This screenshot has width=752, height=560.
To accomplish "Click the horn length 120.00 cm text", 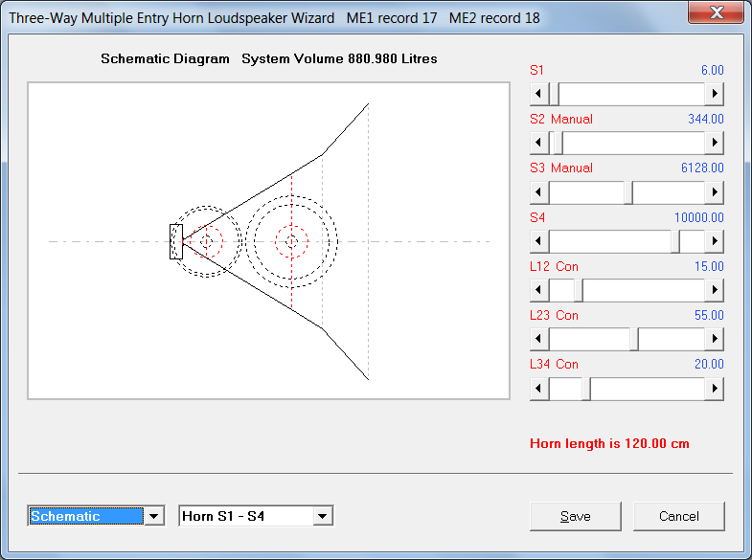I will pos(609,443).
